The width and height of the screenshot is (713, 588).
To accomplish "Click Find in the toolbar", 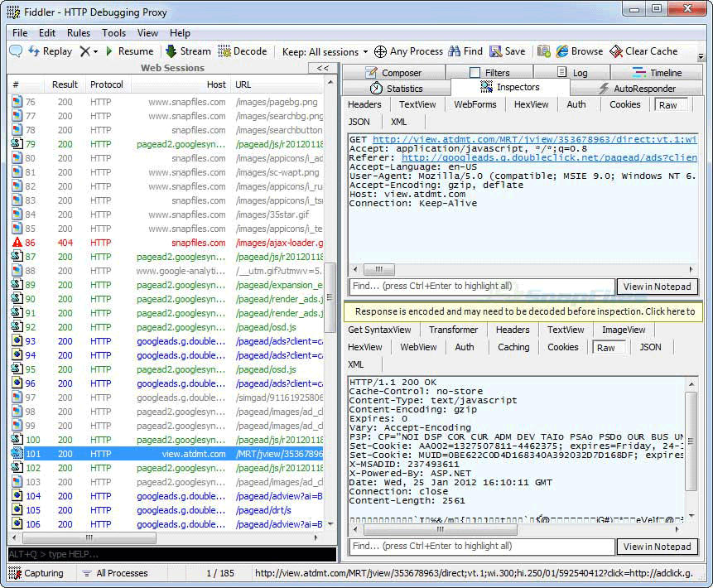I will (465, 51).
